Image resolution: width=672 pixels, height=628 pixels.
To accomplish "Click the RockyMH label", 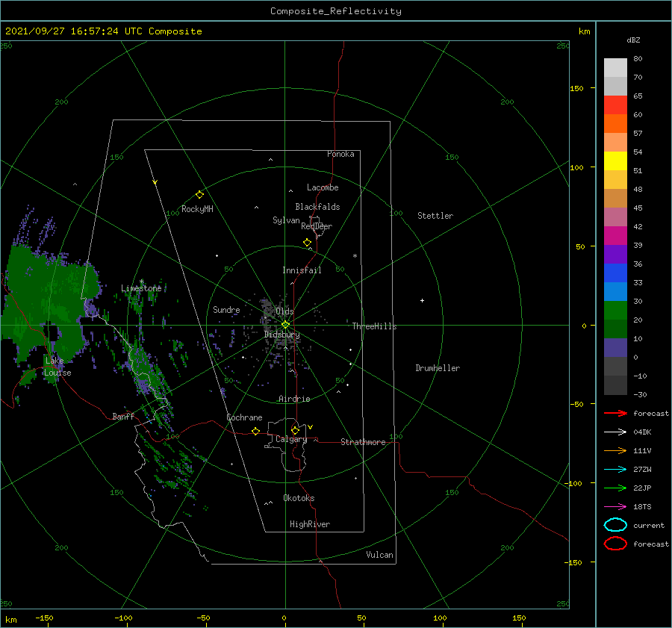I will coord(197,209).
